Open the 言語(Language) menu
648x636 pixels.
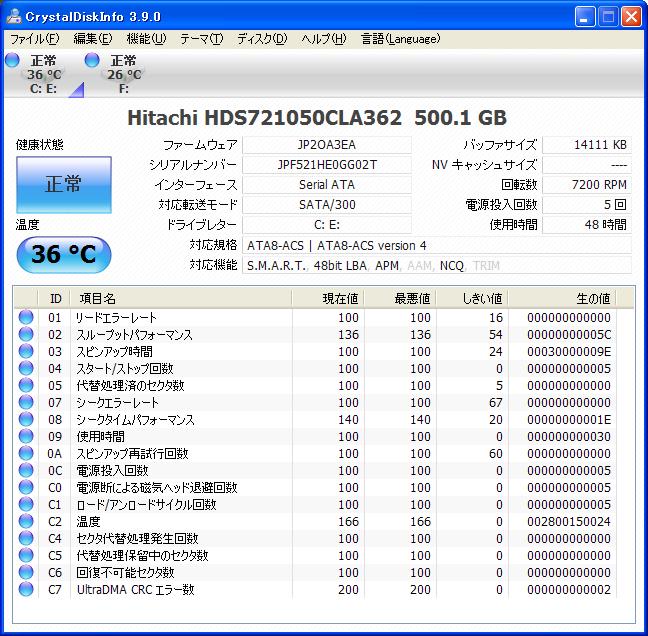click(x=400, y=39)
